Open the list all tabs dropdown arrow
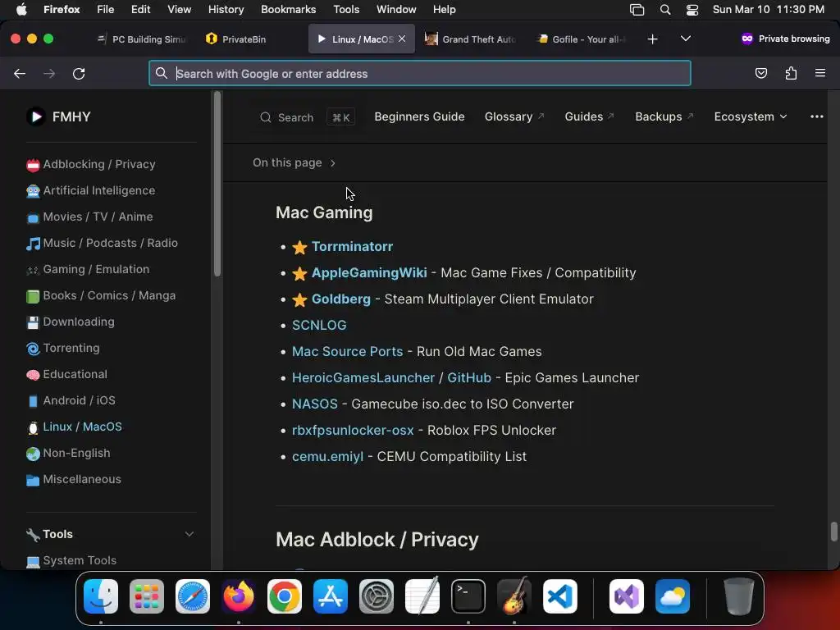840x630 pixels. 685,39
